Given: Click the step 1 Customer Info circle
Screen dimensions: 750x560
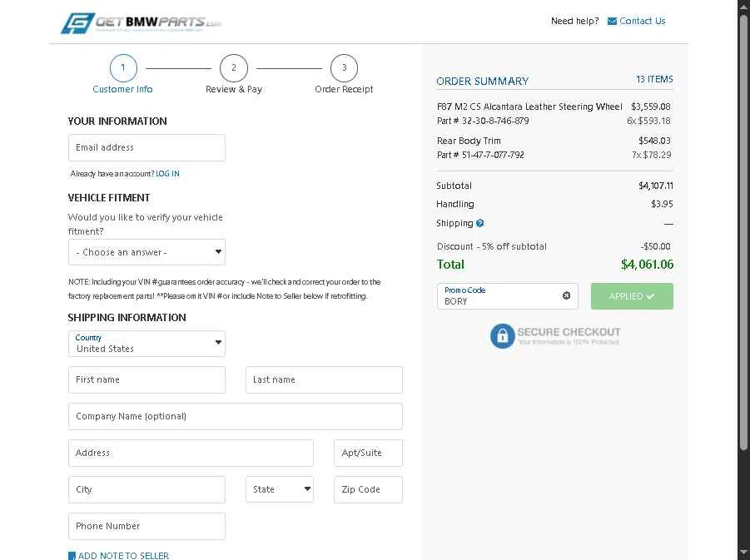Looking at the screenshot, I should pyautogui.click(x=123, y=67).
